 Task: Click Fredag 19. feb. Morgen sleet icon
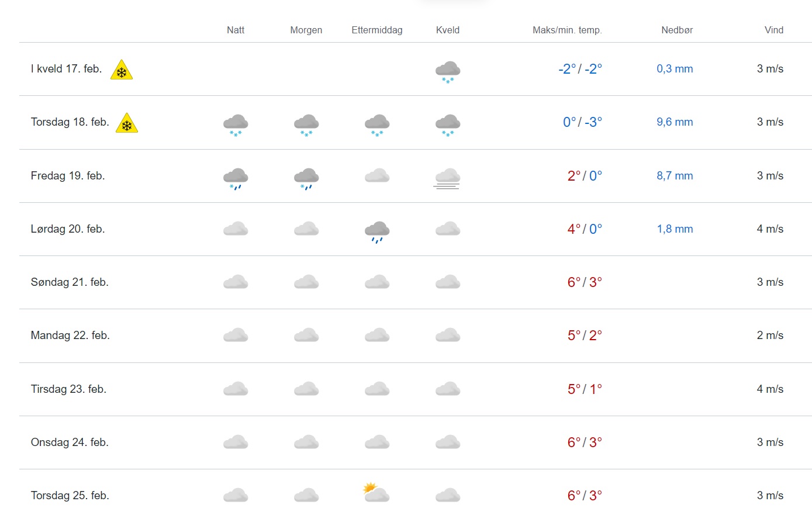[306, 179]
